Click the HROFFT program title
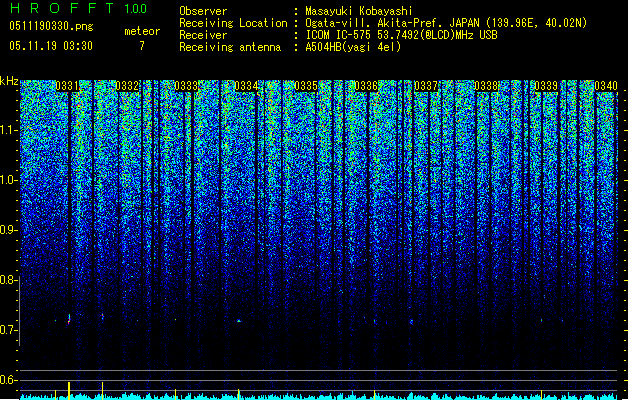The image size is (629, 400). pos(62,8)
